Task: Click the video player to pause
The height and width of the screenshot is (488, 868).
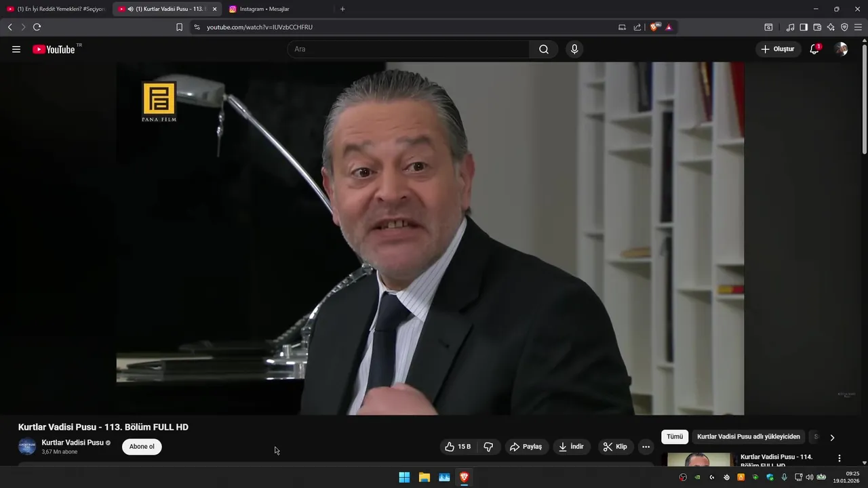Action: pos(430,239)
